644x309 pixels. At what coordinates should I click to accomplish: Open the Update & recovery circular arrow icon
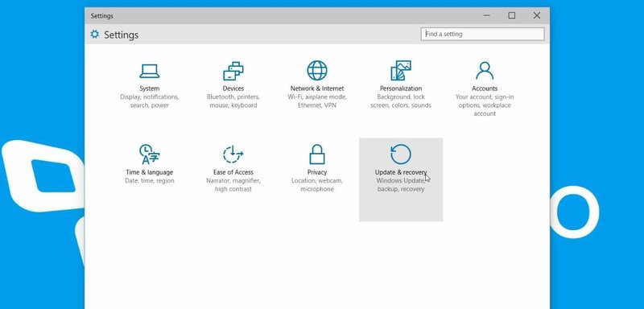click(x=401, y=154)
